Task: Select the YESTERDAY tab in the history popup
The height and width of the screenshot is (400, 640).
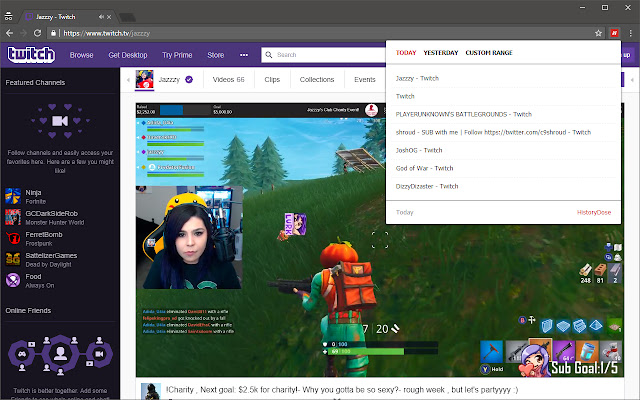Action: (441, 53)
